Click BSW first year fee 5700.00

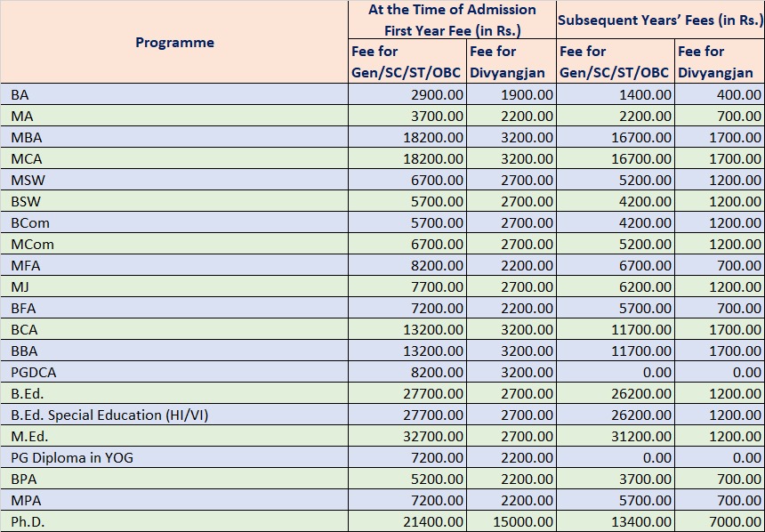click(407, 201)
